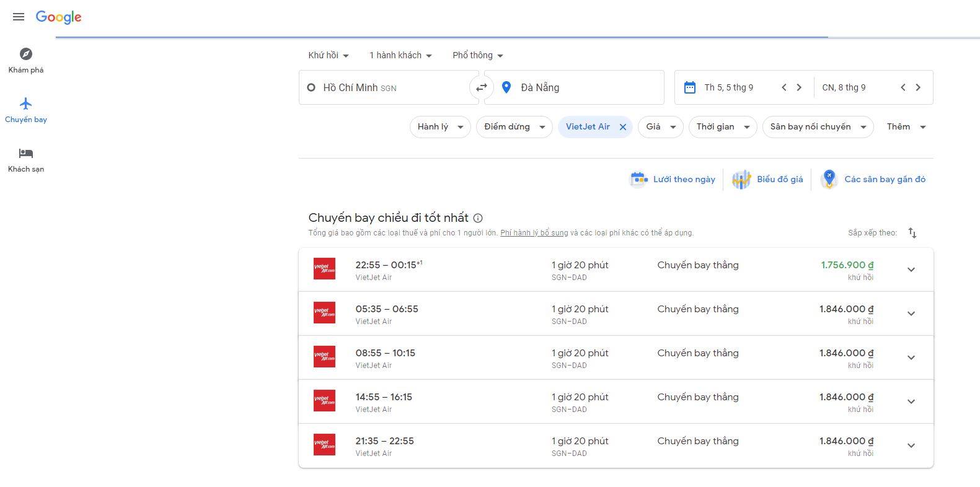
Task: Open Lưới theo ngày date grid
Action: click(673, 179)
